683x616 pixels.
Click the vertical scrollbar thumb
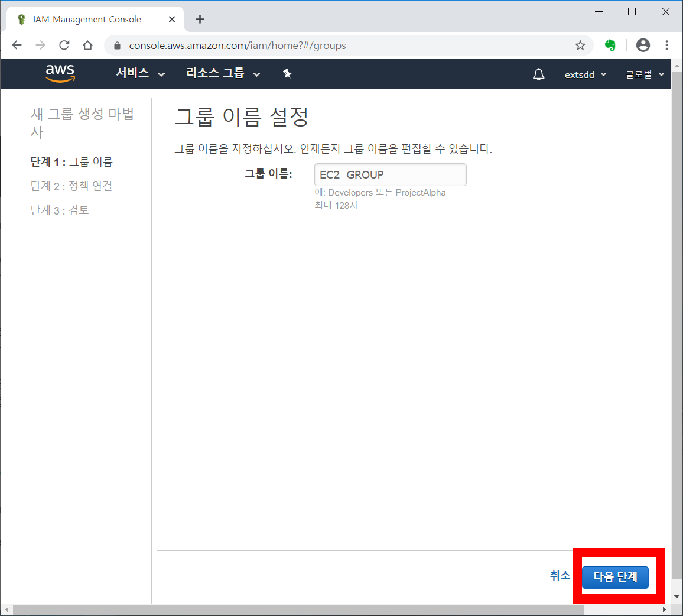[676, 326]
